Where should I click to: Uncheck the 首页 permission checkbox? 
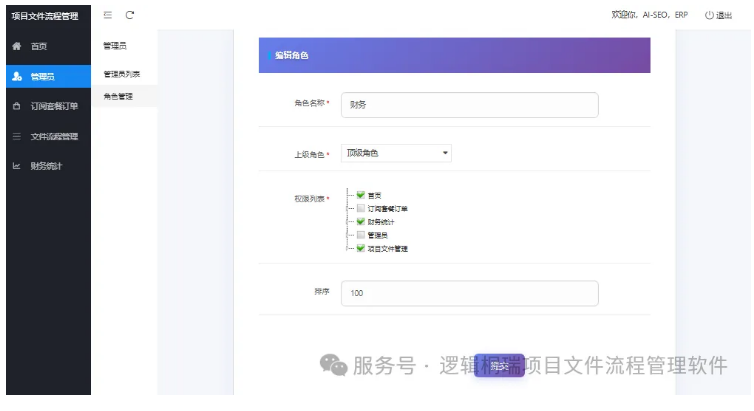point(361,195)
